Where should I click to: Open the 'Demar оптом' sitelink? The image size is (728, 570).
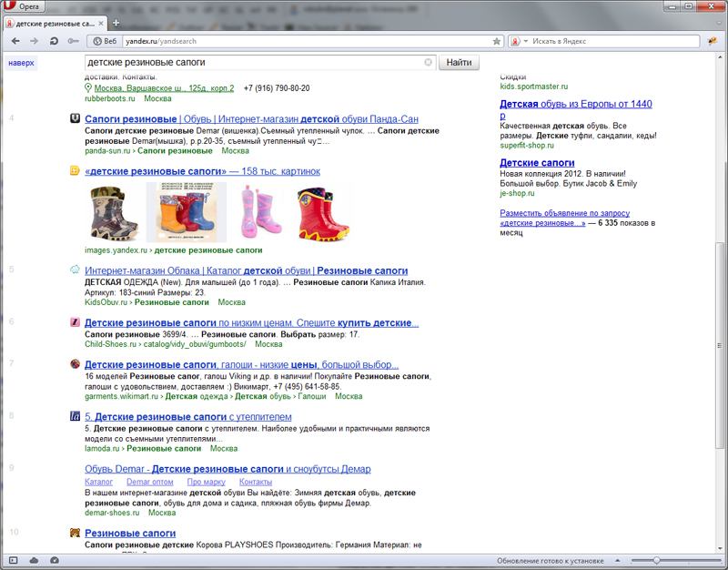[149, 483]
